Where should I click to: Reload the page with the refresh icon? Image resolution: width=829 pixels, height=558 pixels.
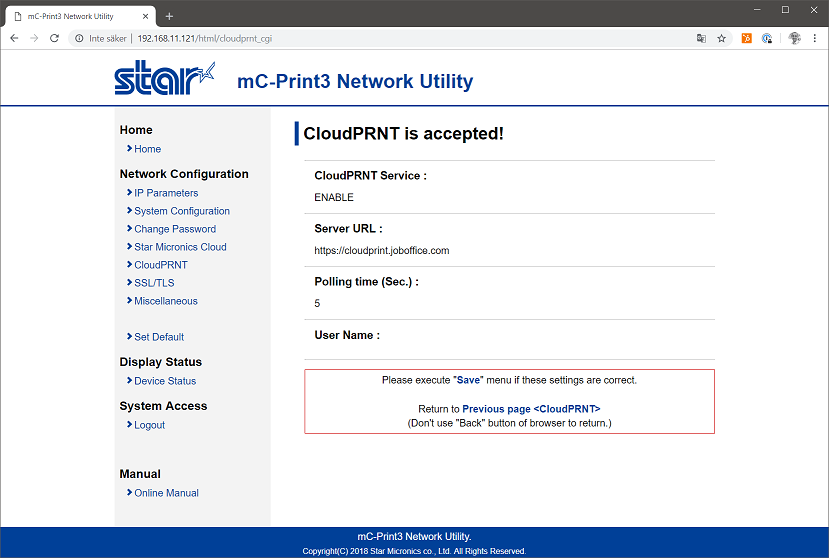point(54,38)
